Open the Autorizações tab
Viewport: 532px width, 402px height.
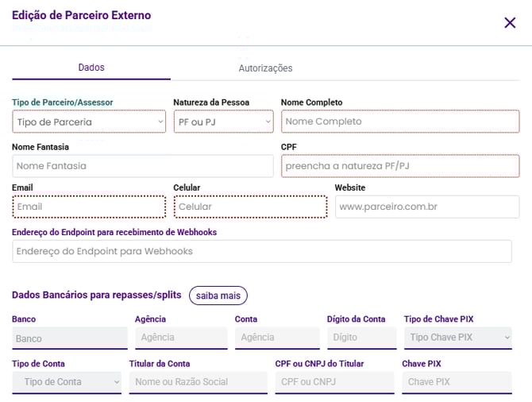pos(265,68)
